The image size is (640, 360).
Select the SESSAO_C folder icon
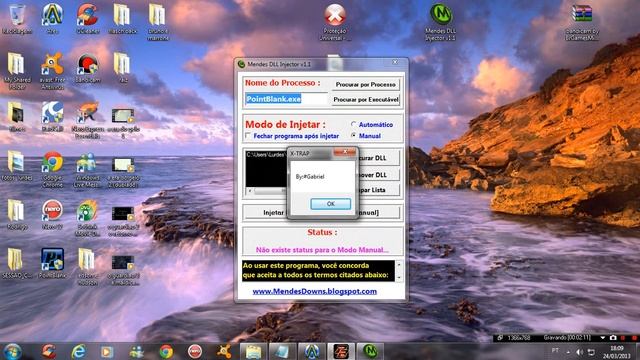pos(16,263)
